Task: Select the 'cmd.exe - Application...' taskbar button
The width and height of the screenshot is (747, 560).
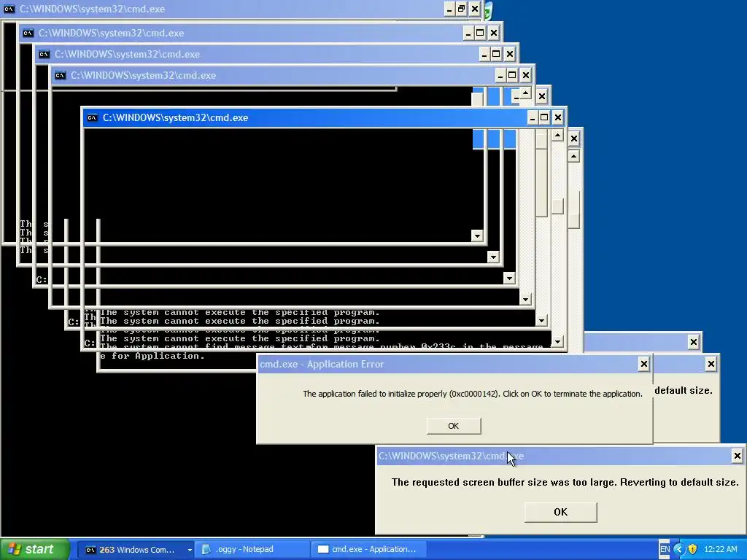Action: (368, 550)
